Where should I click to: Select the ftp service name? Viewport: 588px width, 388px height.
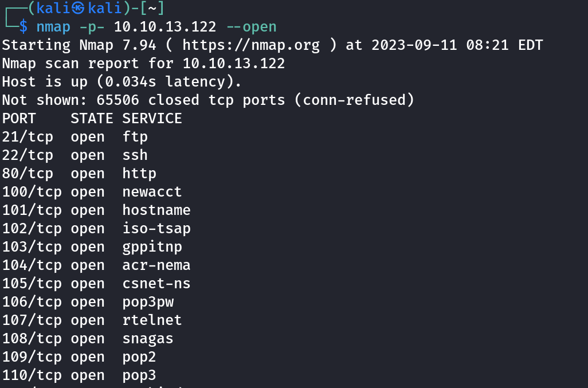[x=135, y=137]
